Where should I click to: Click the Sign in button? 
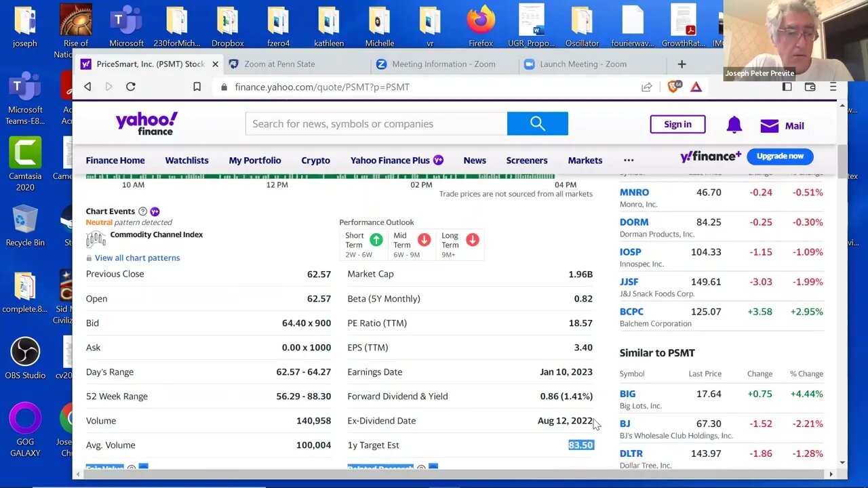[x=677, y=124]
